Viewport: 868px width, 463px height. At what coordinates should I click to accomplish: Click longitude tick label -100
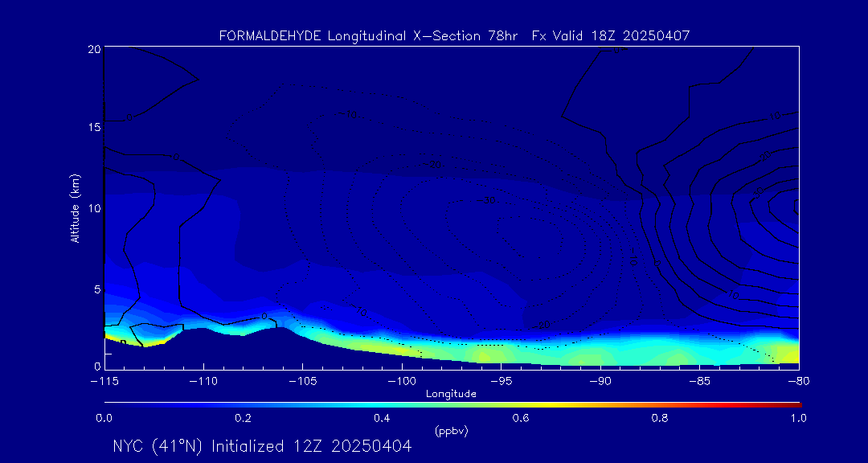402,382
